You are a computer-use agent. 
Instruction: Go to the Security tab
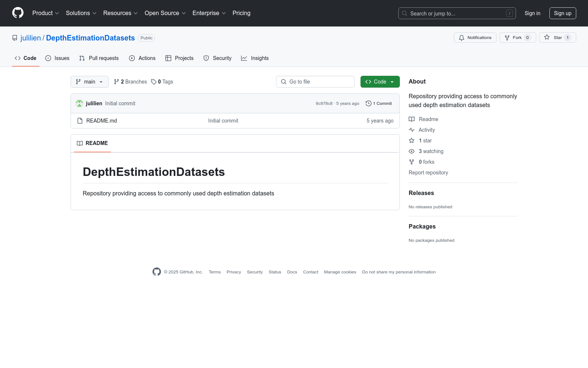click(x=218, y=58)
